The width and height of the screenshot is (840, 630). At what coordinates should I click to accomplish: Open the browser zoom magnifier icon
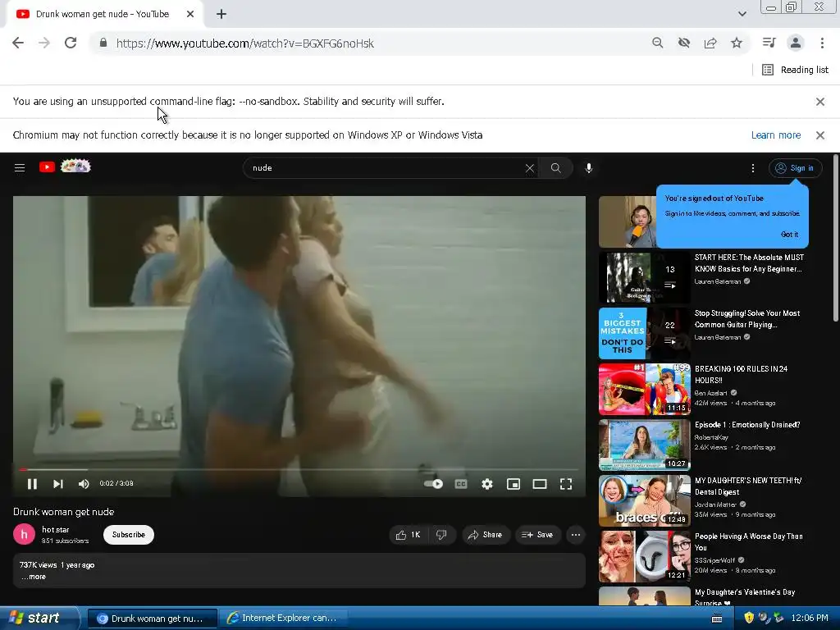point(657,43)
